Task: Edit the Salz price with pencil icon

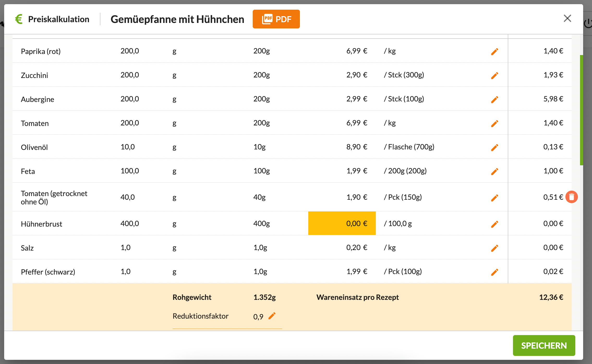Action: coord(494,248)
